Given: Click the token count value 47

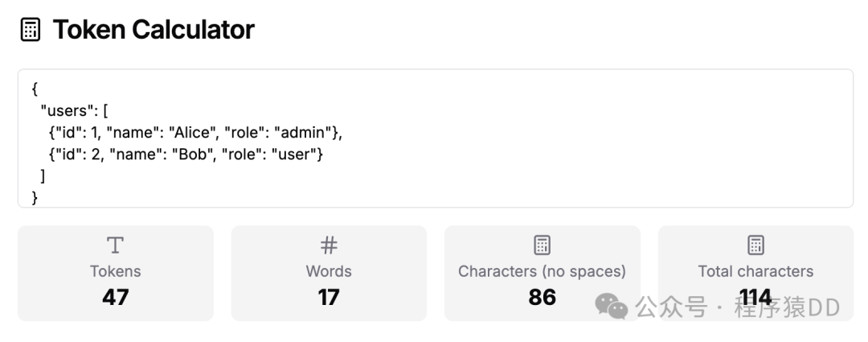Looking at the screenshot, I should pyautogui.click(x=115, y=297).
